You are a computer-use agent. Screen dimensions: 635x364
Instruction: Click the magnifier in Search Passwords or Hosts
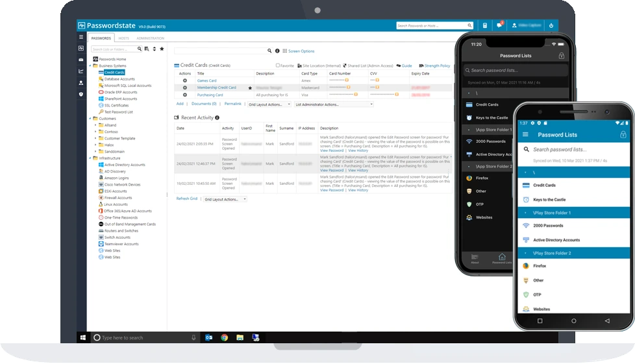point(469,25)
